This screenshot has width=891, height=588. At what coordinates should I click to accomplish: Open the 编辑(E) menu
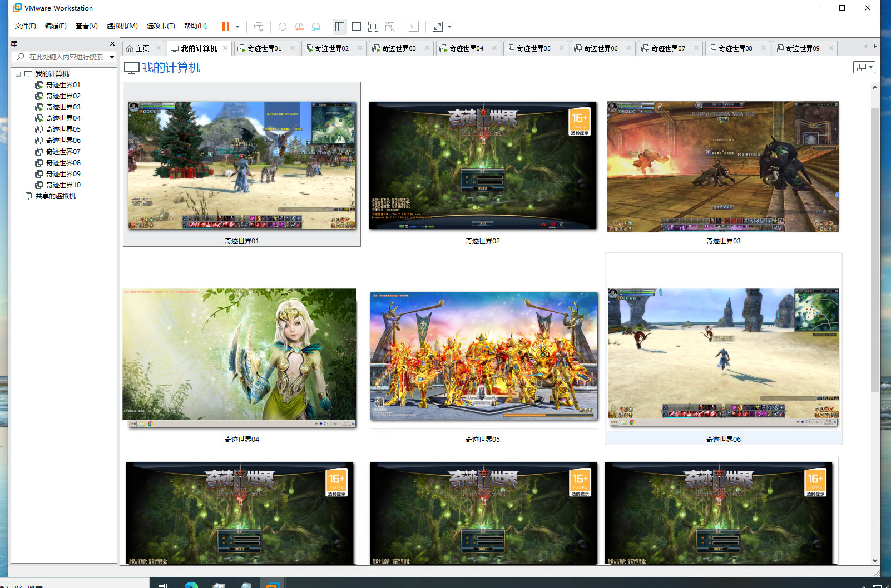click(56, 26)
